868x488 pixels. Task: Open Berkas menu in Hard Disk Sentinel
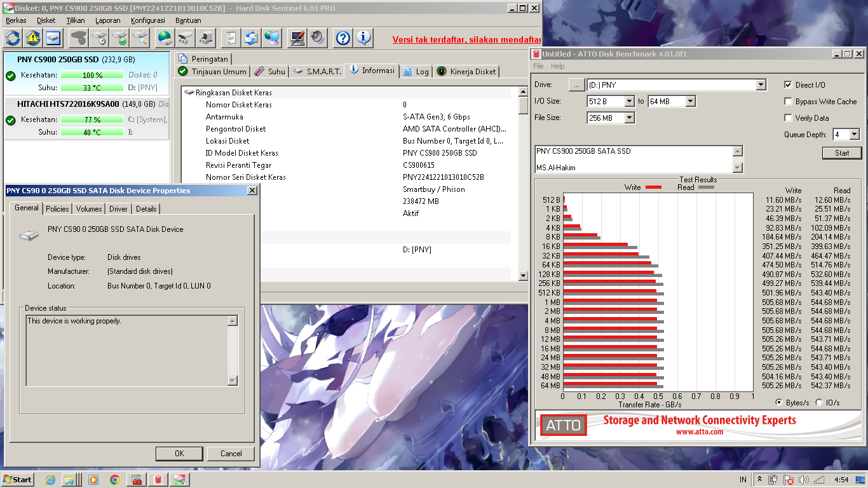[16, 20]
